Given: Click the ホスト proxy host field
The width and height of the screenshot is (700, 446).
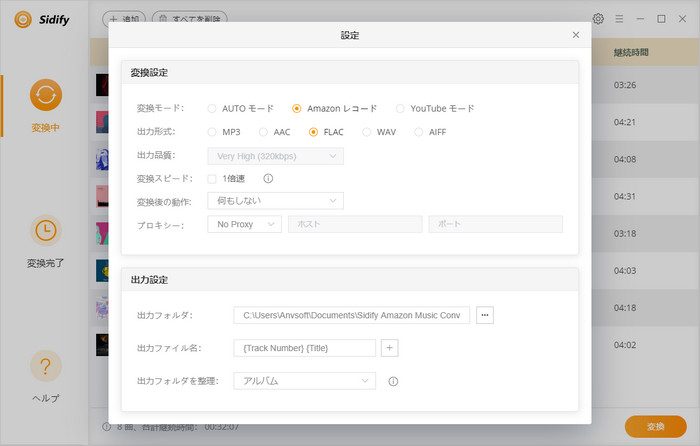Looking at the screenshot, I should (355, 224).
